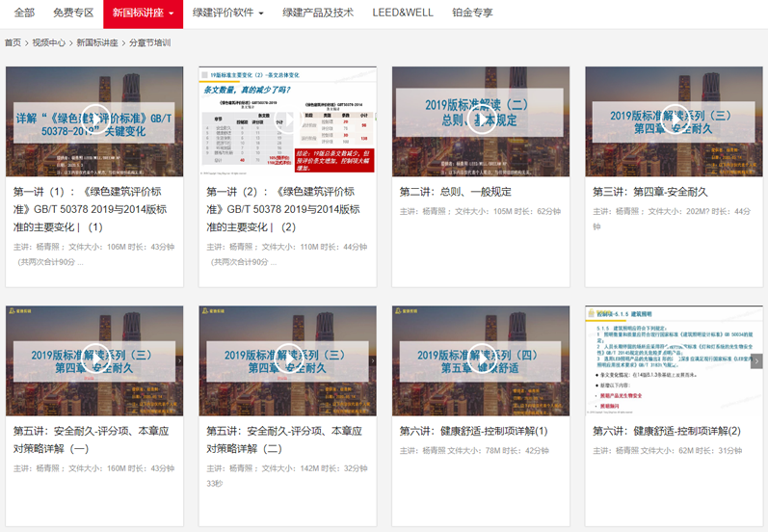This screenshot has height=532, width=768.
Task: Play the 第五讲 对策略详解（二）video thumbnail
Action: tap(287, 357)
